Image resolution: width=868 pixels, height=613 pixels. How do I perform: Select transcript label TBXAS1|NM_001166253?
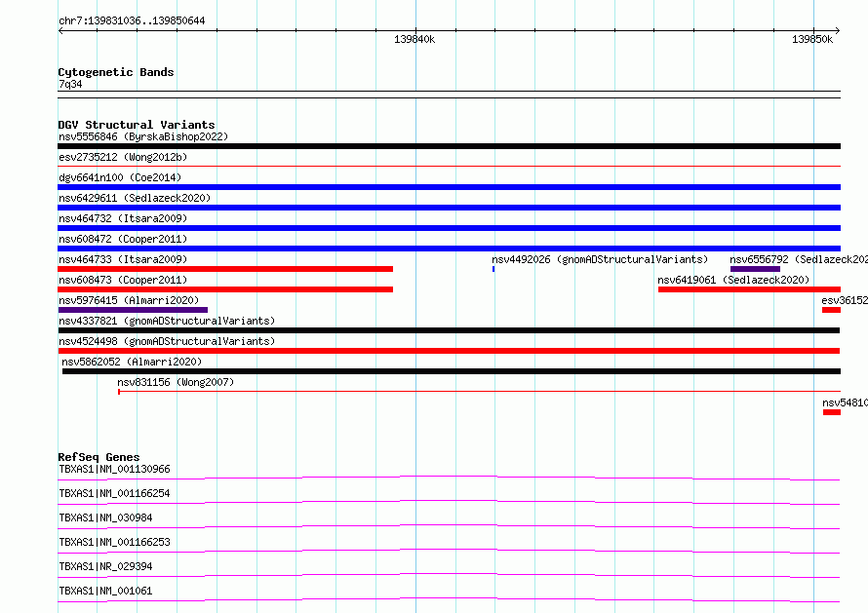click(114, 542)
